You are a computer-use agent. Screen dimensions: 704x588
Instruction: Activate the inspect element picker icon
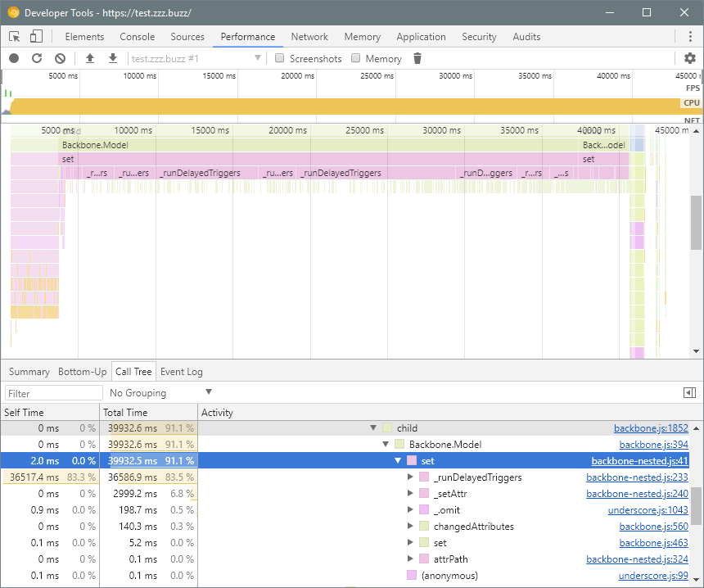(x=15, y=36)
